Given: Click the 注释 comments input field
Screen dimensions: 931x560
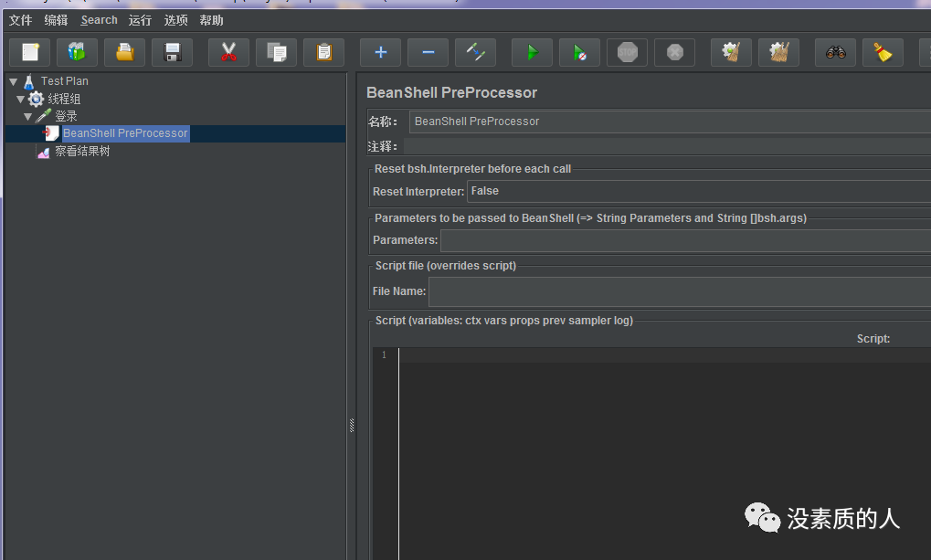Looking at the screenshot, I should coord(667,146).
